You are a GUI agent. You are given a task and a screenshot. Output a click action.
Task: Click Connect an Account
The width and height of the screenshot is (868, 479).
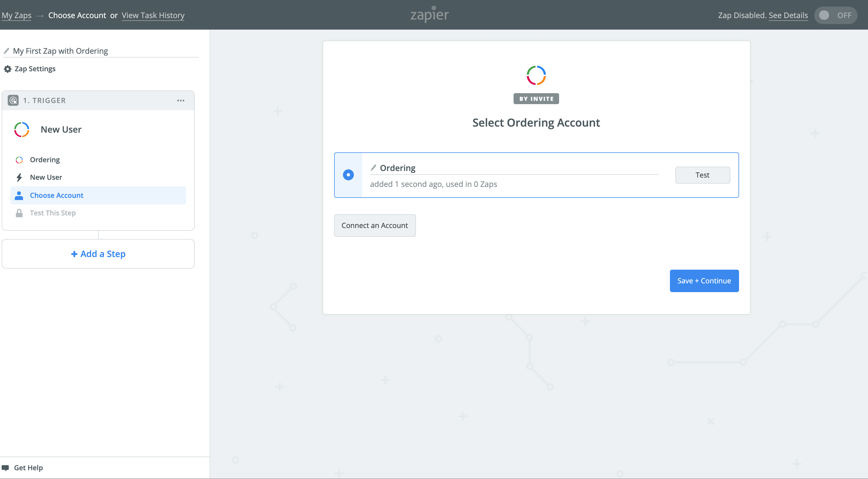click(374, 226)
